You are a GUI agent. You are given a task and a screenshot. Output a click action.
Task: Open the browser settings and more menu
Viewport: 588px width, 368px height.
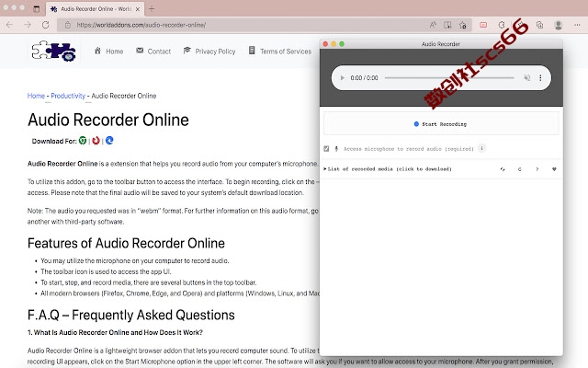pos(577,25)
